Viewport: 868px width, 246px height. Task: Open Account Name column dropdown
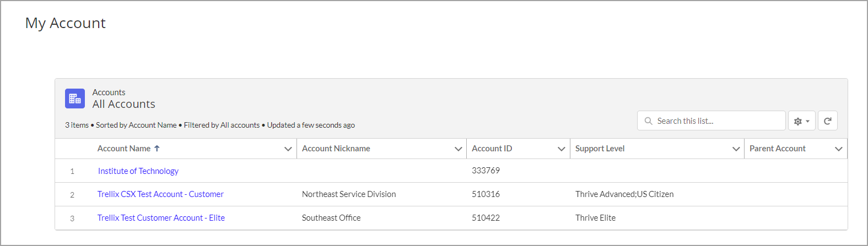tap(288, 149)
